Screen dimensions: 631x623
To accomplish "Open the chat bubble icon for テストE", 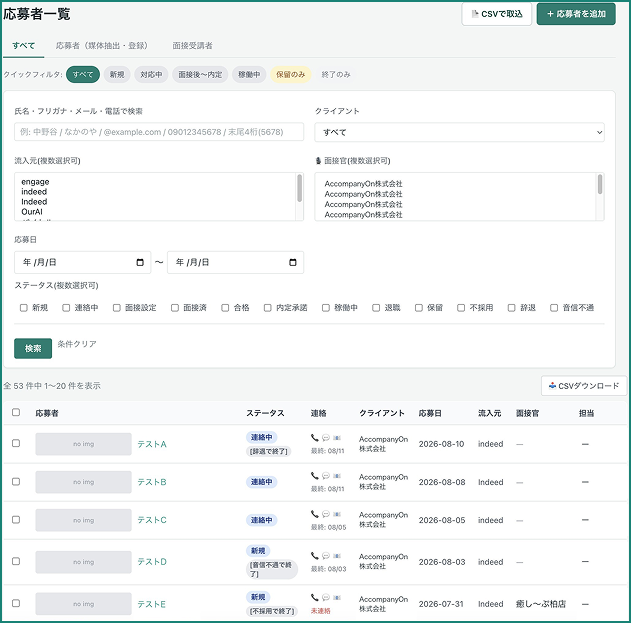I will coord(326,598).
